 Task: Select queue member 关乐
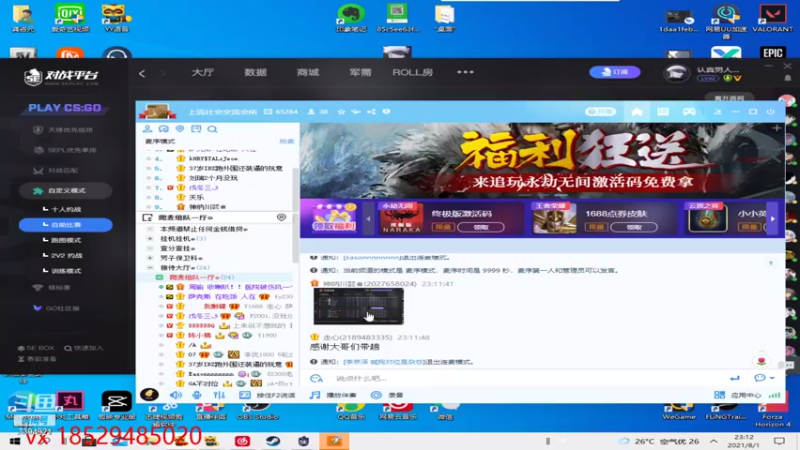[x=196, y=197]
